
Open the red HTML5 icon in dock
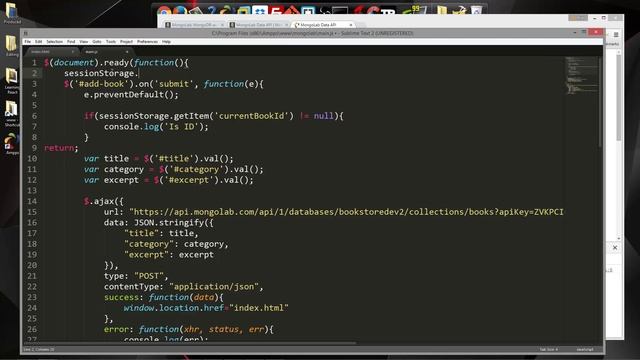[276, 11]
